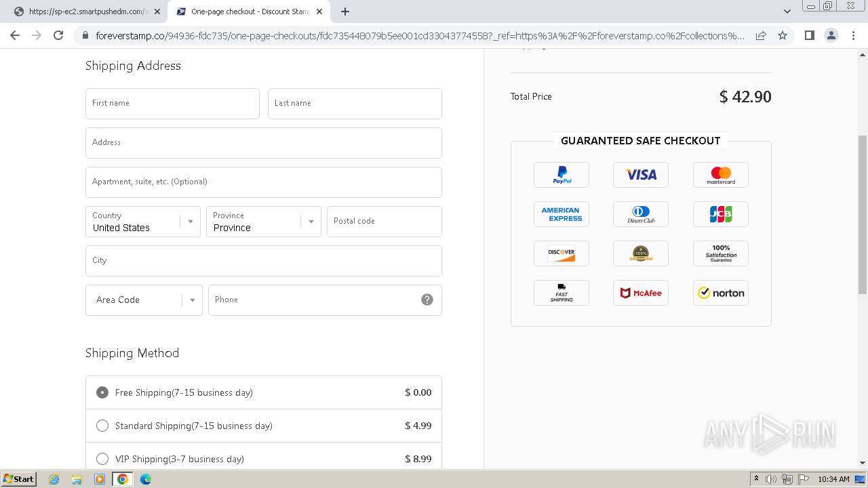The width and height of the screenshot is (868, 488).
Task: Click the $ 42.90 total price
Action: (x=745, y=97)
